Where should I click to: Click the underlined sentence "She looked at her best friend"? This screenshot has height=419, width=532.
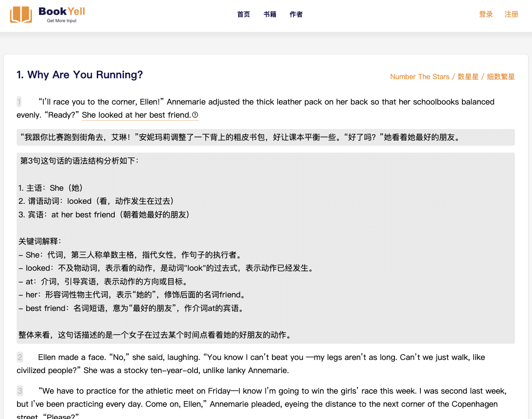136,115
